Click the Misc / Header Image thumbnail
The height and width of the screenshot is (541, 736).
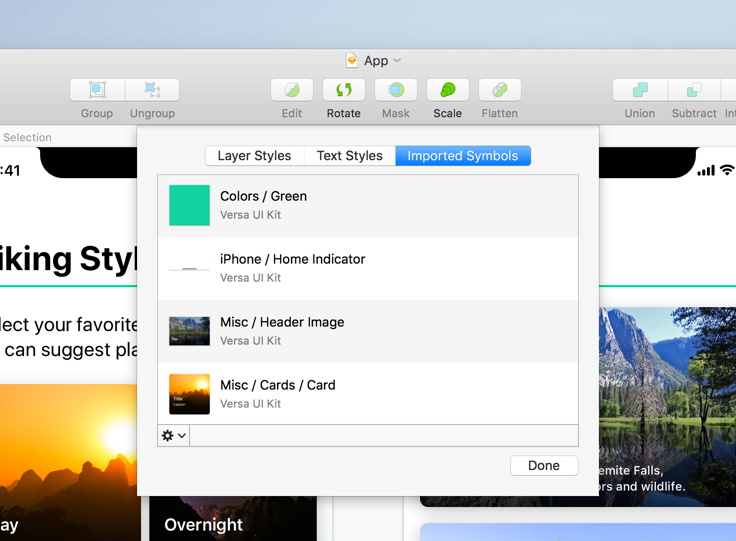tap(189, 331)
